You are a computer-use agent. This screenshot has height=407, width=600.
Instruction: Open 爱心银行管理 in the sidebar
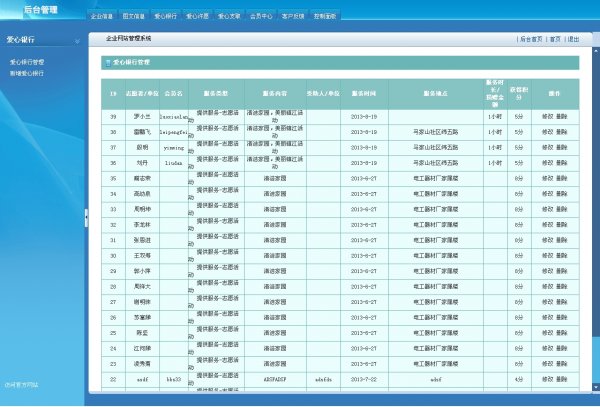pyautogui.click(x=27, y=62)
